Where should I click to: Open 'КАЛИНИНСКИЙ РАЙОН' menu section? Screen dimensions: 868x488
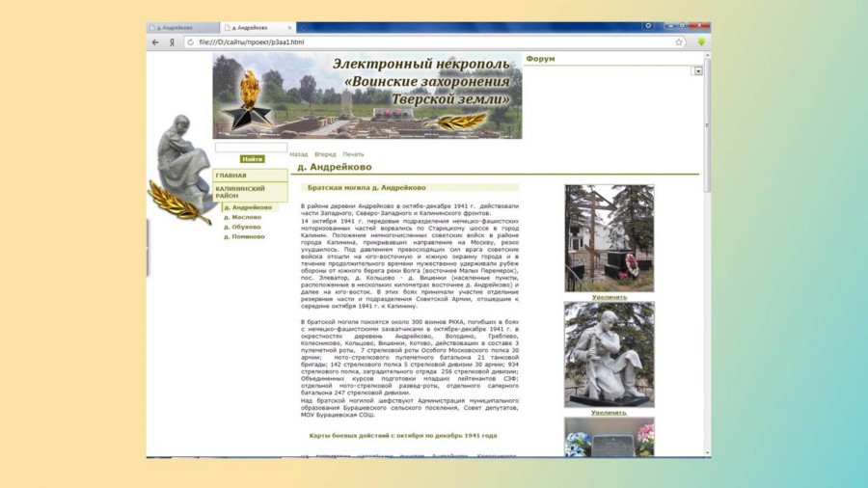pos(241,192)
